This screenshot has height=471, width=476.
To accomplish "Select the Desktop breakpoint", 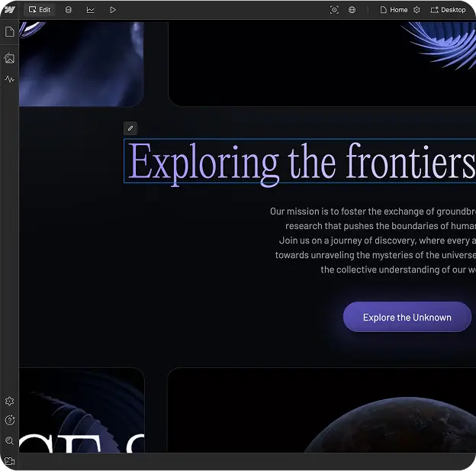I will (x=448, y=10).
